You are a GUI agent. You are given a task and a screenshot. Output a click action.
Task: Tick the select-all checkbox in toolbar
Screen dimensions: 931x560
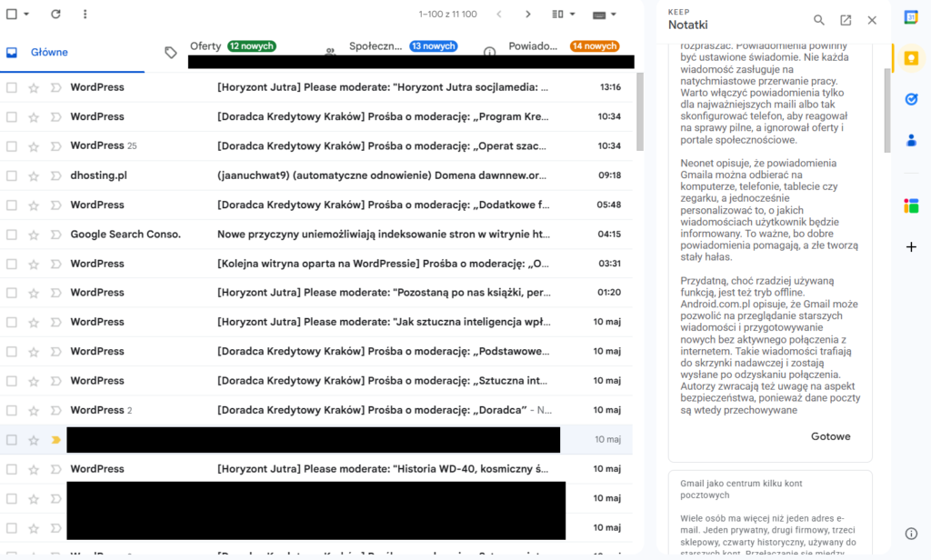point(11,14)
